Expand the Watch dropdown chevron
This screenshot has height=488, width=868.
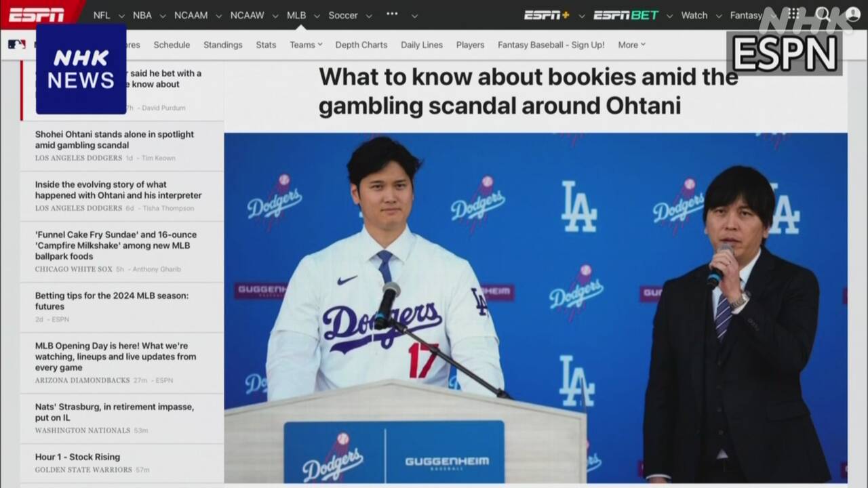click(718, 16)
